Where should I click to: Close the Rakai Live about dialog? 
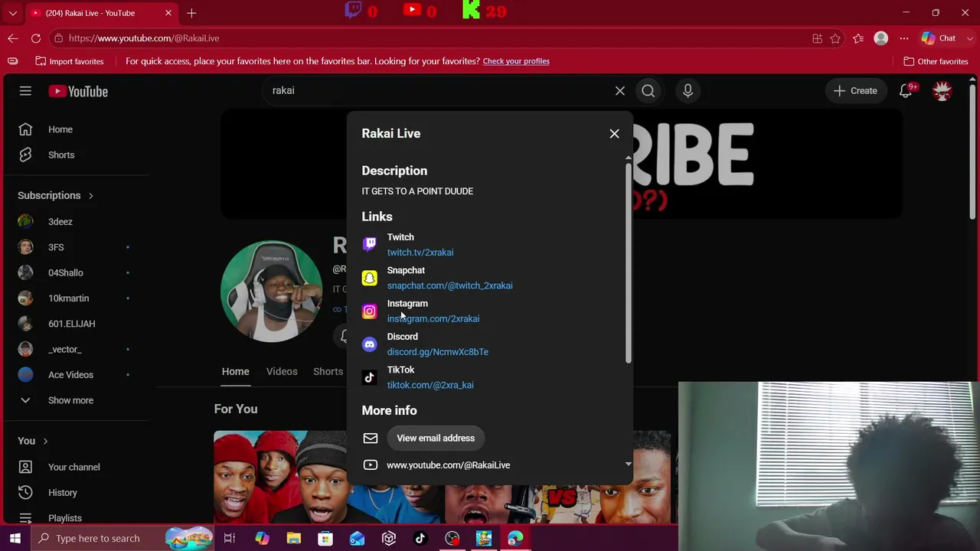pos(614,134)
